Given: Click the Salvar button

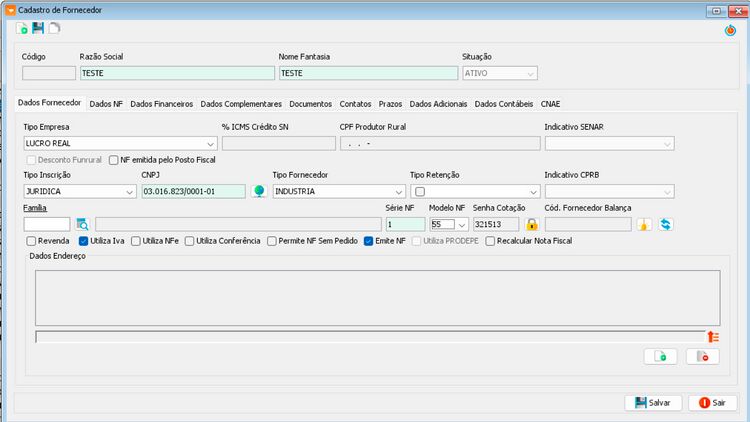Looking at the screenshot, I should point(653,403).
